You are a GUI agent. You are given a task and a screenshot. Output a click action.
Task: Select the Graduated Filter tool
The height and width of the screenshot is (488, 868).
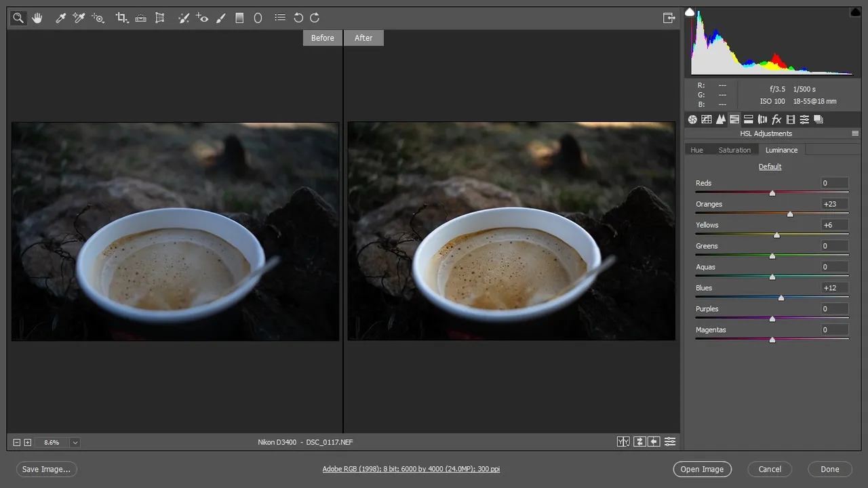coord(239,18)
